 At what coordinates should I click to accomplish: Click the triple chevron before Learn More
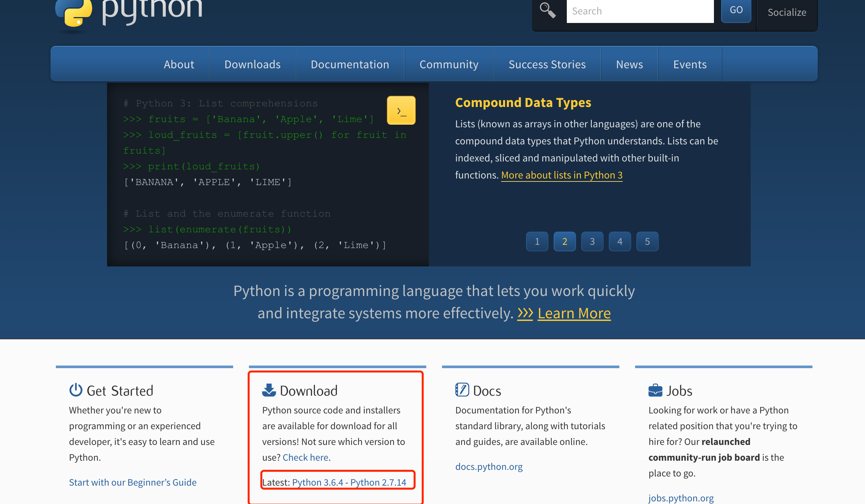[x=525, y=313]
